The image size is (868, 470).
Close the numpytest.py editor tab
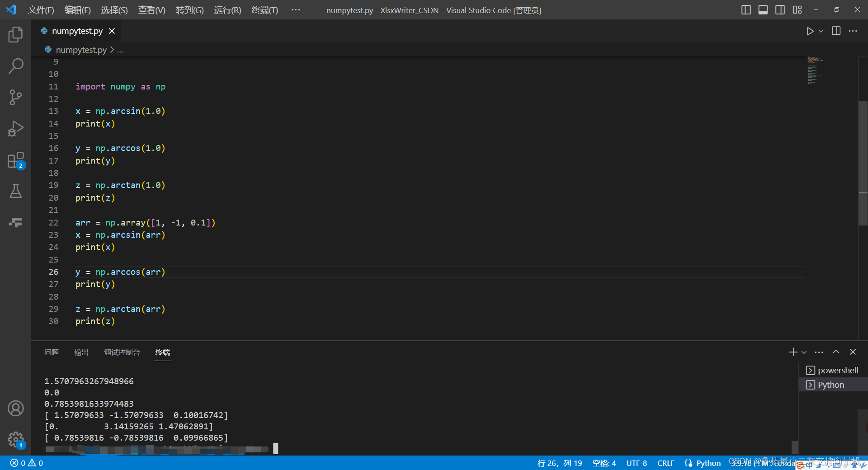coord(112,31)
